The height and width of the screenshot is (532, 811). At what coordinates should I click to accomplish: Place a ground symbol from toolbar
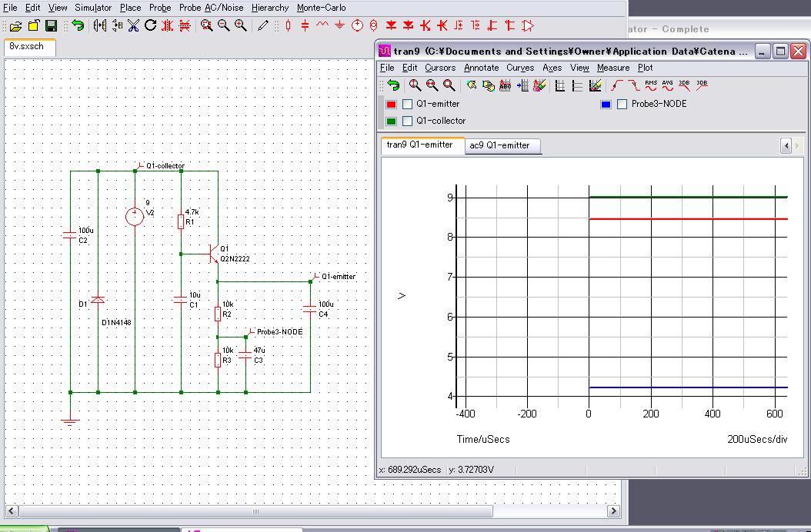pos(339,25)
